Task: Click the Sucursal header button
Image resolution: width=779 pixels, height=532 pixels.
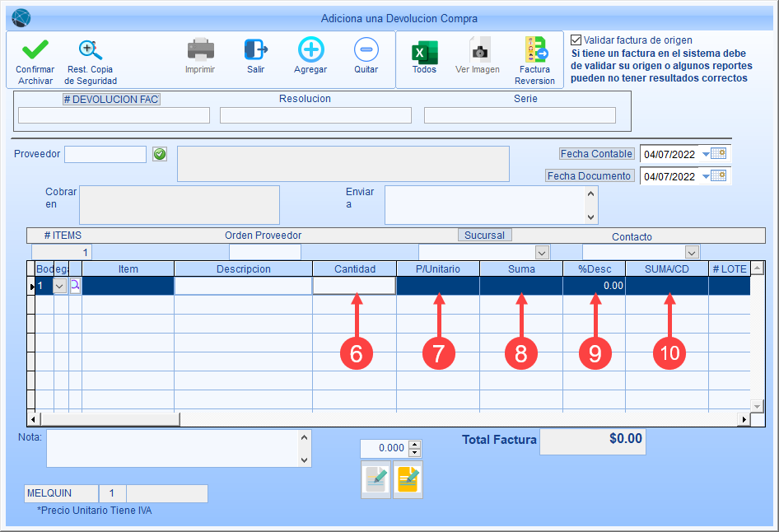Action: tap(484, 235)
